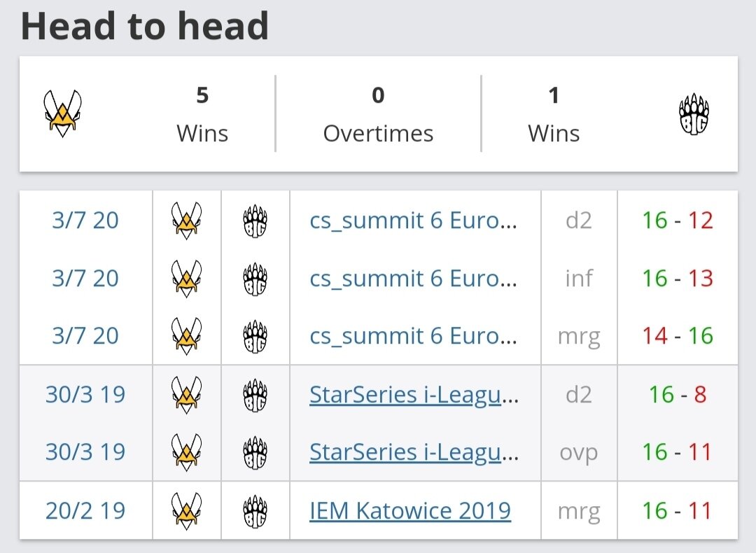Image resolution: width=756 pixels, height=553 pixels.
Task: Open StarSeries i-League link in d2 row
Action: click(414, 395)
